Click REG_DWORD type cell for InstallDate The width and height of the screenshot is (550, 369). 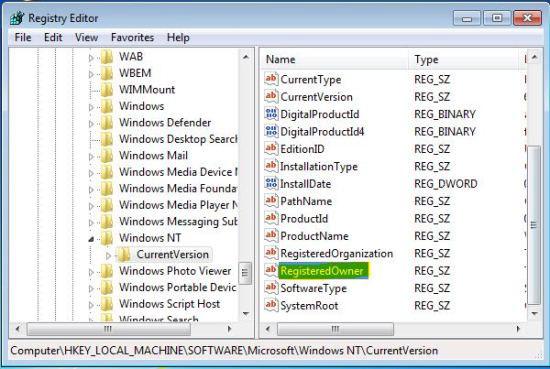[445, 184]
